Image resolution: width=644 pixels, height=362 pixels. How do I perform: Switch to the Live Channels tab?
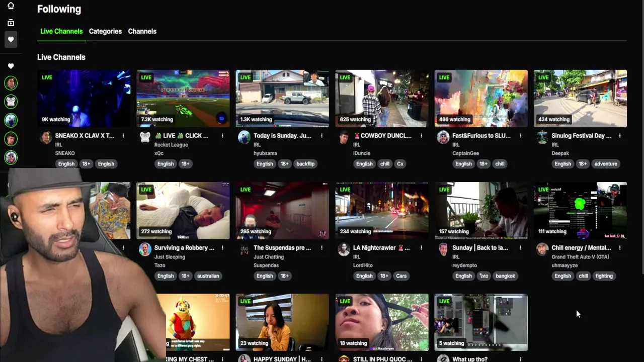61,31
